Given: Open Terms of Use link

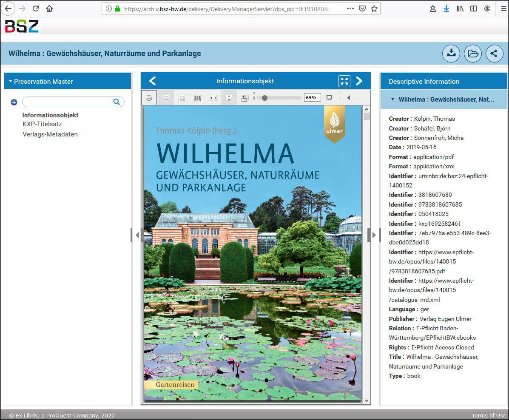Looking at the screenshot, I should [489, 415].
